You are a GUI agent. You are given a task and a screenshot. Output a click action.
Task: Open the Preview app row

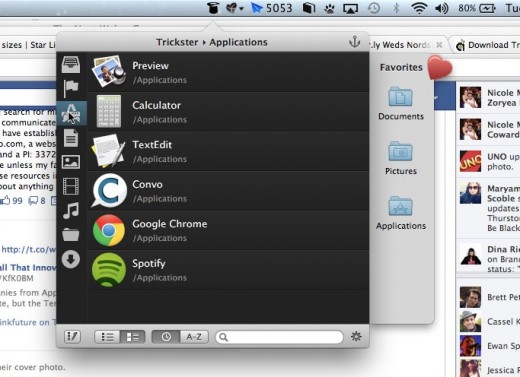coord(228,72)
